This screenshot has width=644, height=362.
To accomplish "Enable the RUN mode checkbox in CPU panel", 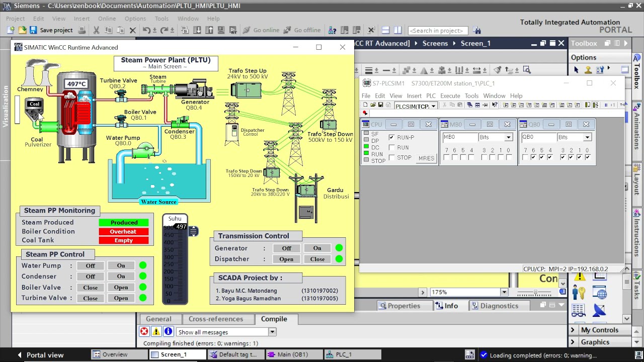I will click(391, 147).
